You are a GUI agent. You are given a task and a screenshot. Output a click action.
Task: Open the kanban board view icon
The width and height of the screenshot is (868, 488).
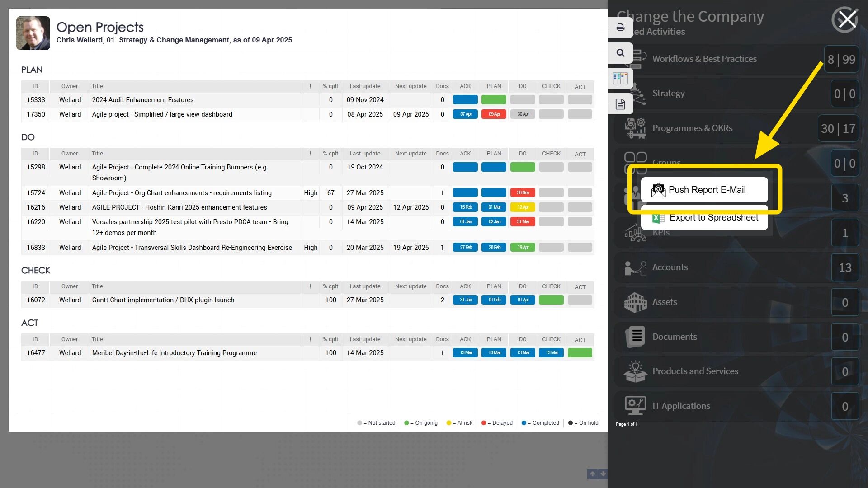tap(620, 78)
